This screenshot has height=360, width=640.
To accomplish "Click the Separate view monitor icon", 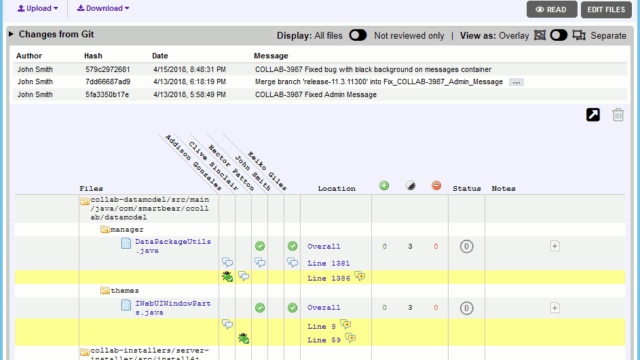I will click(x=579, y=35).
